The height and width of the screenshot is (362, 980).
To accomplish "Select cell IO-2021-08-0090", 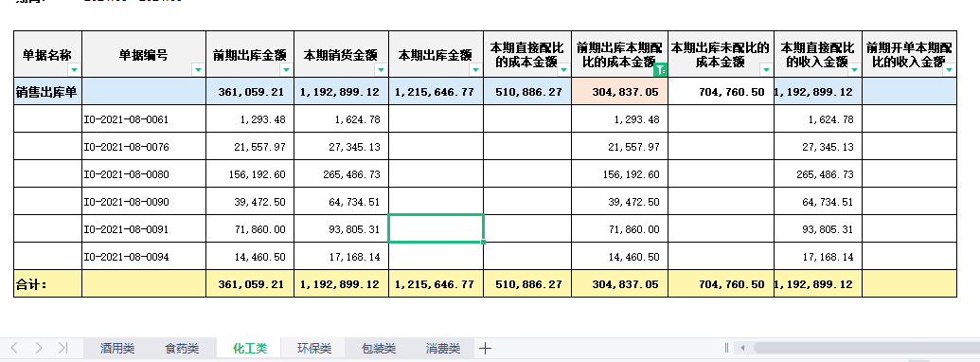I will pyautogui.click(x=144, y=201).
